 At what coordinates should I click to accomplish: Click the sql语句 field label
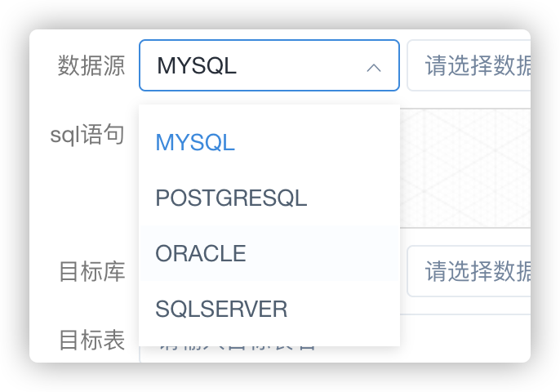pyautogui.click(x=87, y=135)
